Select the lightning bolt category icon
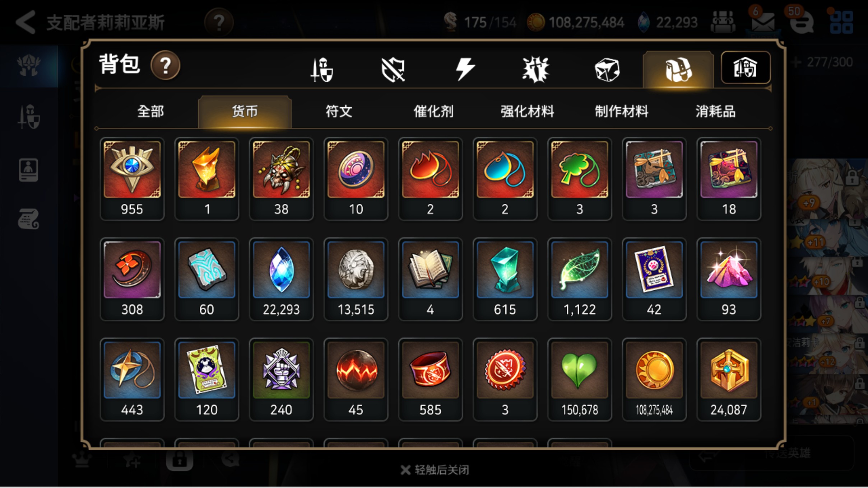 click(x=465, y=69)
